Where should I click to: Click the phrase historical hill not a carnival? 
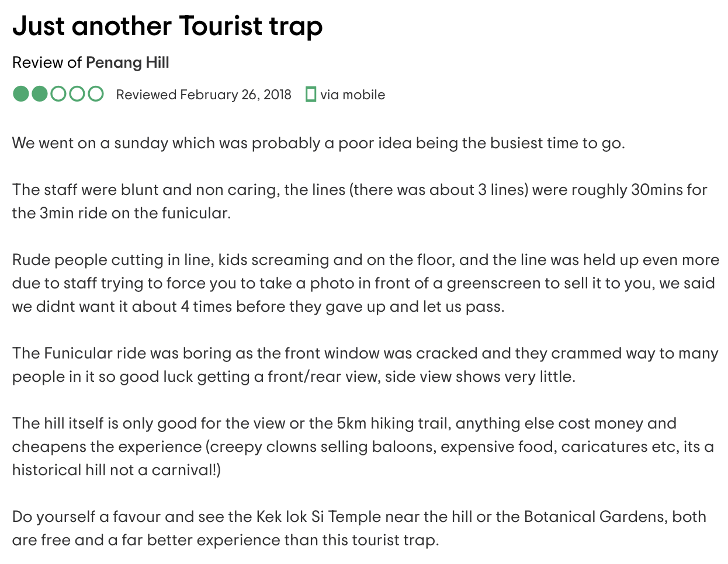116,471
